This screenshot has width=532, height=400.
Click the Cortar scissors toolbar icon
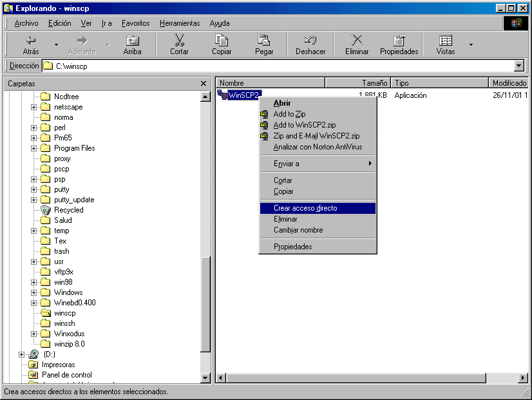(x=179, y=40)
